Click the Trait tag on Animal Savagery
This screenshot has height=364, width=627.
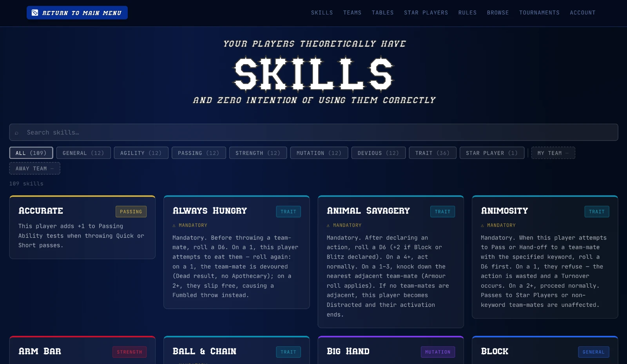coord(442,211)
